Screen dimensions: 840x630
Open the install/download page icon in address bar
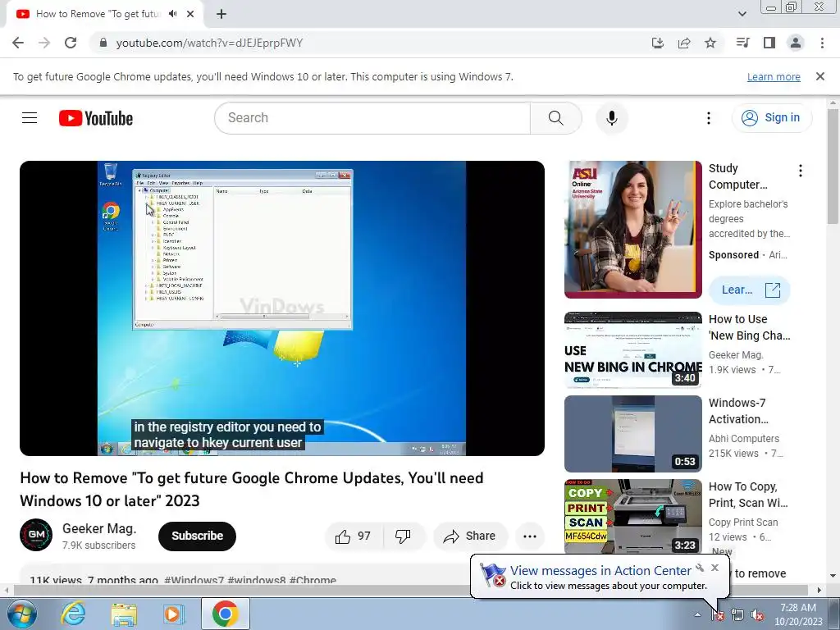[657, 43]
